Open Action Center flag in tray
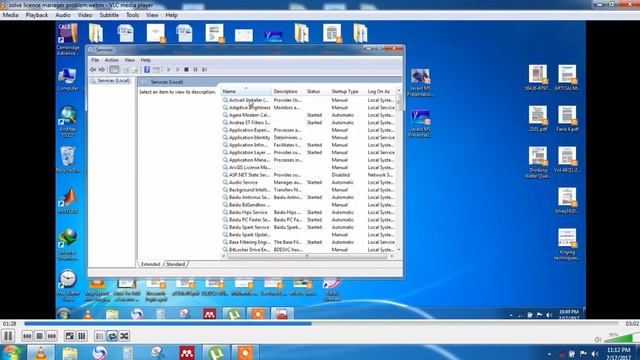 click(x=584, y=353)
